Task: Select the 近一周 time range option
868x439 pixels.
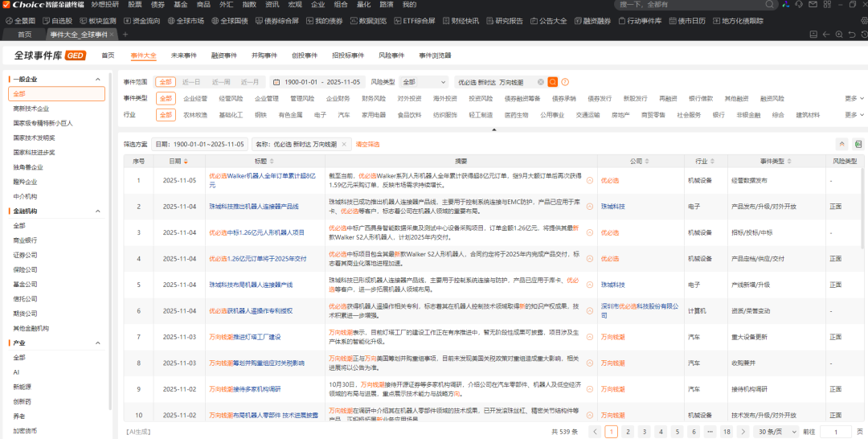Action: [x=220, y=82]
